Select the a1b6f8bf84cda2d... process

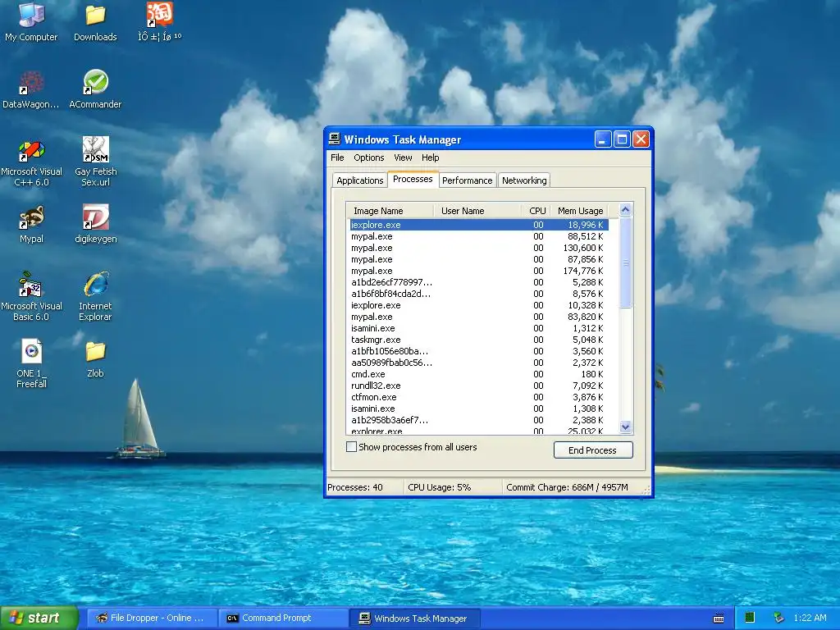coord(479,294)
